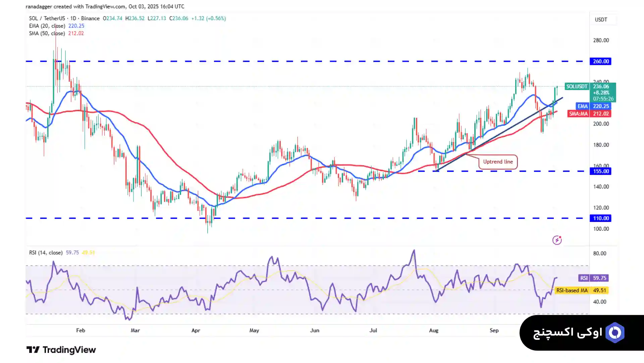Click the TradingView logo
Image resolution: width=644 pixels, height=363 pixels.
(x=61, y=350)
